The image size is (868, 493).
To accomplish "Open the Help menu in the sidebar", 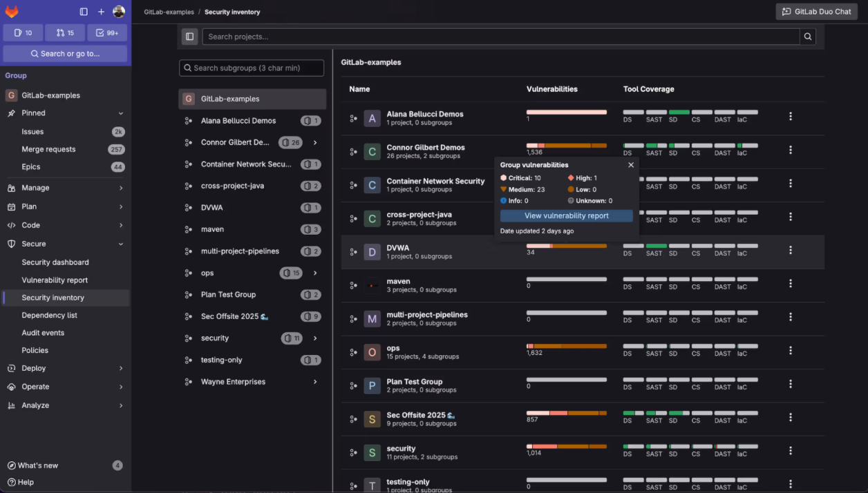I will (21, 483).
